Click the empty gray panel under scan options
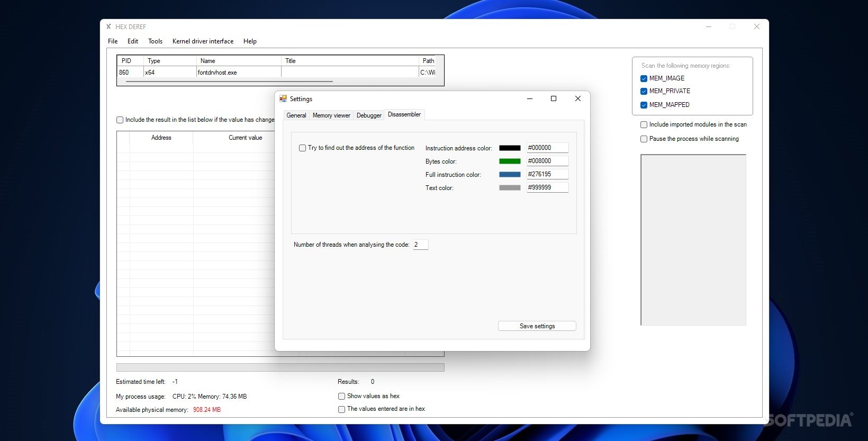Viewport: 868px width, 441px height. [693, 240]
